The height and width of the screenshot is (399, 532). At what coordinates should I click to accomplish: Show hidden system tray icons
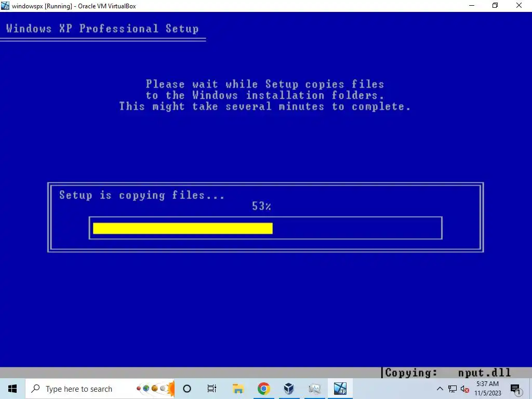coord(440,389)
